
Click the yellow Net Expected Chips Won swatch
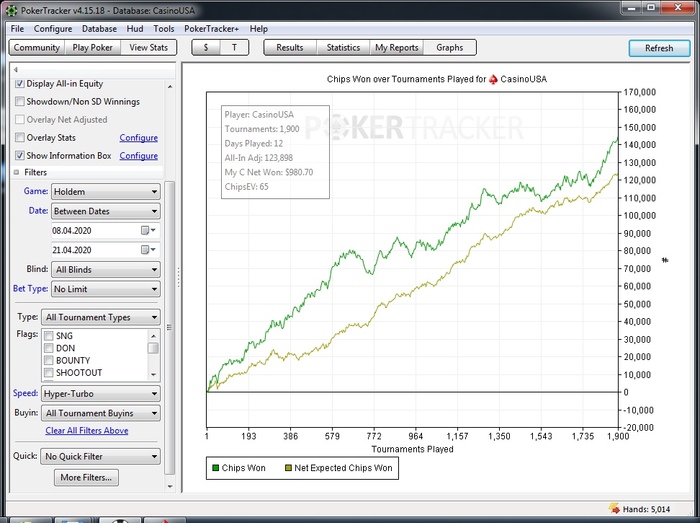click(288, 468)
